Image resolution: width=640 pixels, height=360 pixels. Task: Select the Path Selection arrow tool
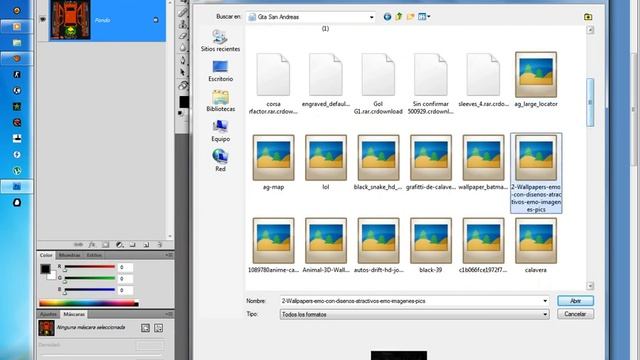(183, 72)
